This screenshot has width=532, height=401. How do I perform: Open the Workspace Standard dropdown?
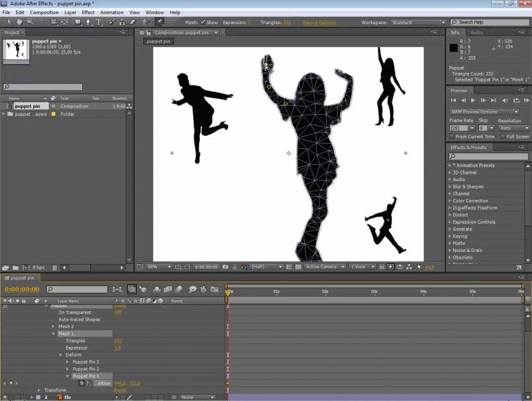tap(417, 23)
